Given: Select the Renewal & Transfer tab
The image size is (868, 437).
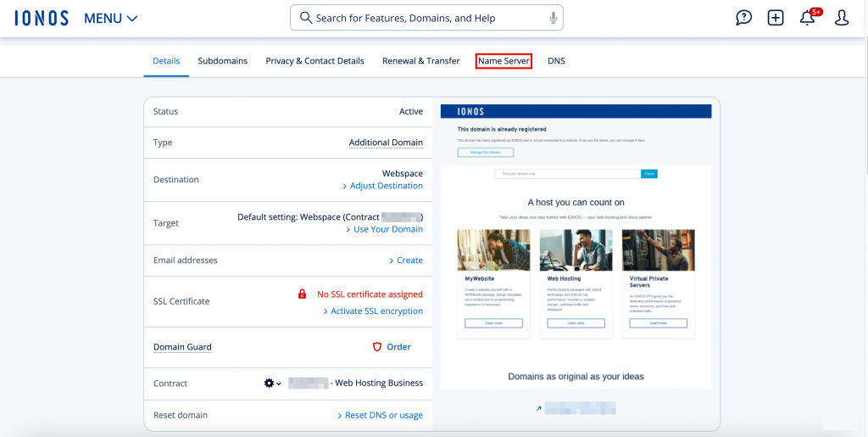Looking at the screenshot, I should pos(420,61).
